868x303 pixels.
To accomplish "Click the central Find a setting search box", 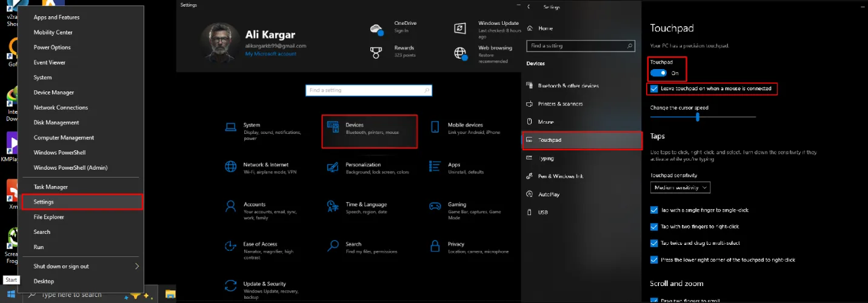I will tap(368, 90).
